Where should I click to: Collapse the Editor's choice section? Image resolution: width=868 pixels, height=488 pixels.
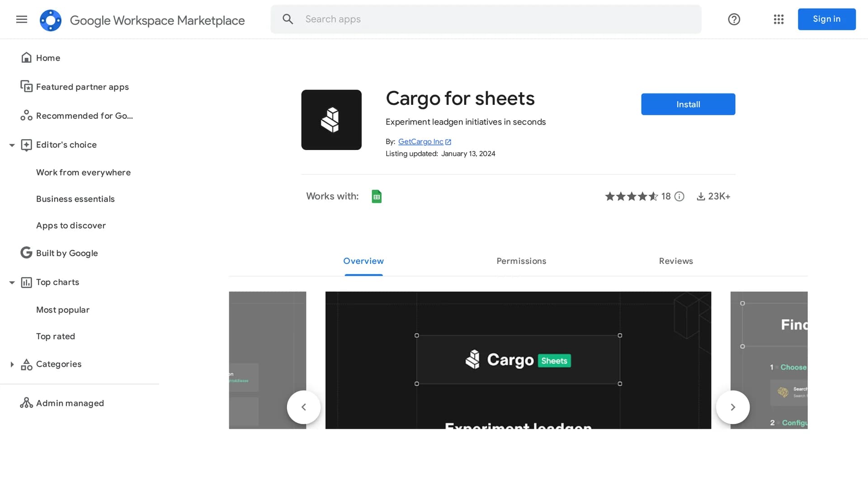pos(12,145)
